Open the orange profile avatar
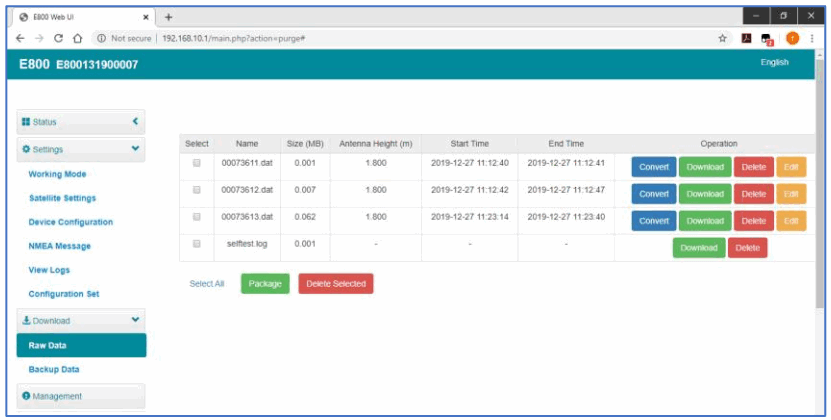Image resolution: width=831 pixels, height=420 pixels. (x=792, y=38)
